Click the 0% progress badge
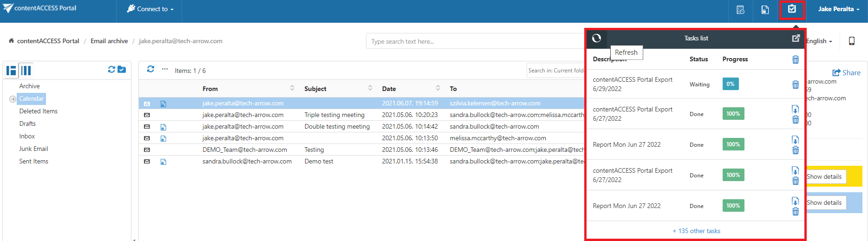 tap(730, 84)
